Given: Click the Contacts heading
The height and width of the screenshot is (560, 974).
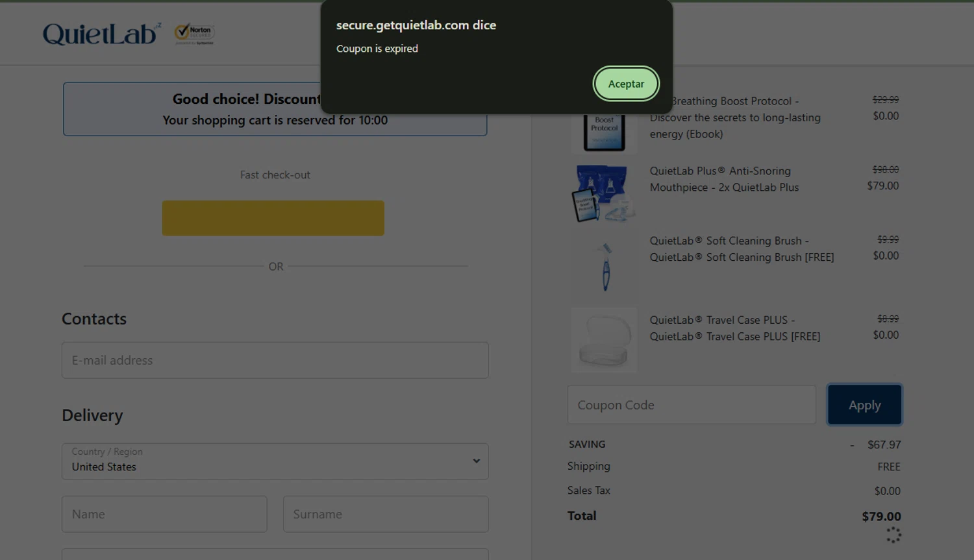Looking at the screenshot, I should pos(94,319).
